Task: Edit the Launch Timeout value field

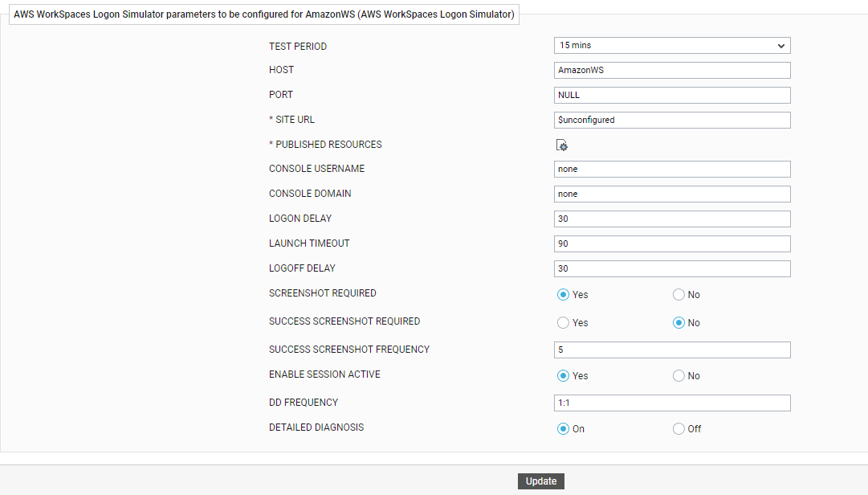Action: [672, 244]
